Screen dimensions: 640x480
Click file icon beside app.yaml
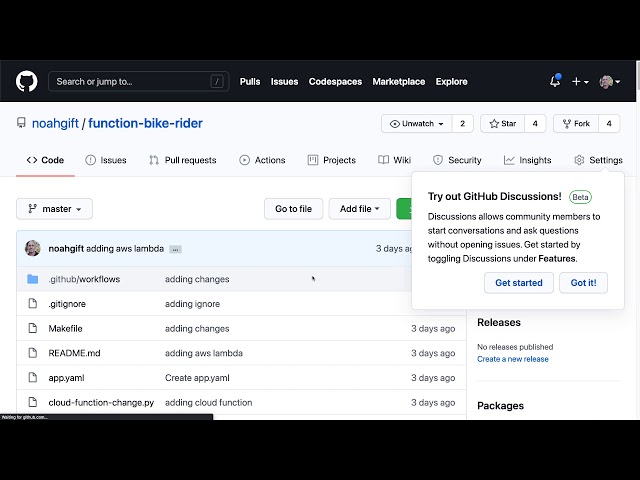coord(33,378)
